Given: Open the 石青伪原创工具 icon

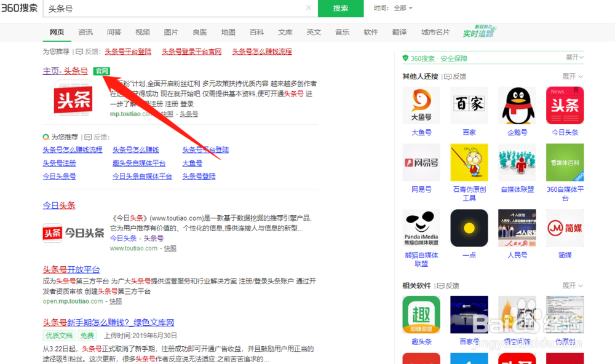Looking at the screenshot, I should [469, 163].
